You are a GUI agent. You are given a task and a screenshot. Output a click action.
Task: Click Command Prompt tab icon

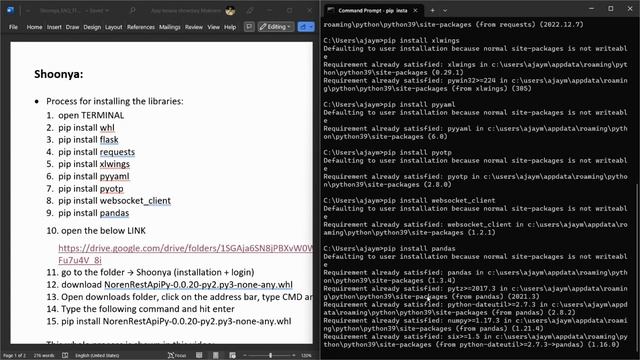[x=331, y=10]
